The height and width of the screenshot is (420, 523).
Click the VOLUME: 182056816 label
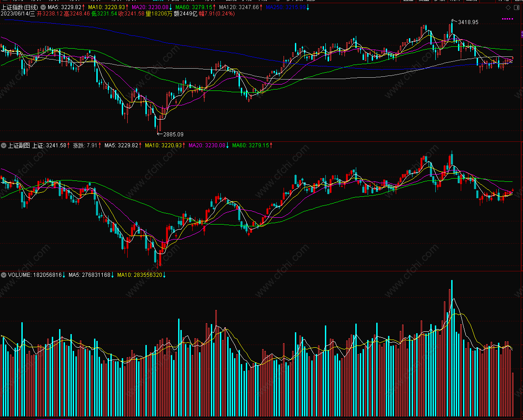pyautogui.click(x=35, y=275)
